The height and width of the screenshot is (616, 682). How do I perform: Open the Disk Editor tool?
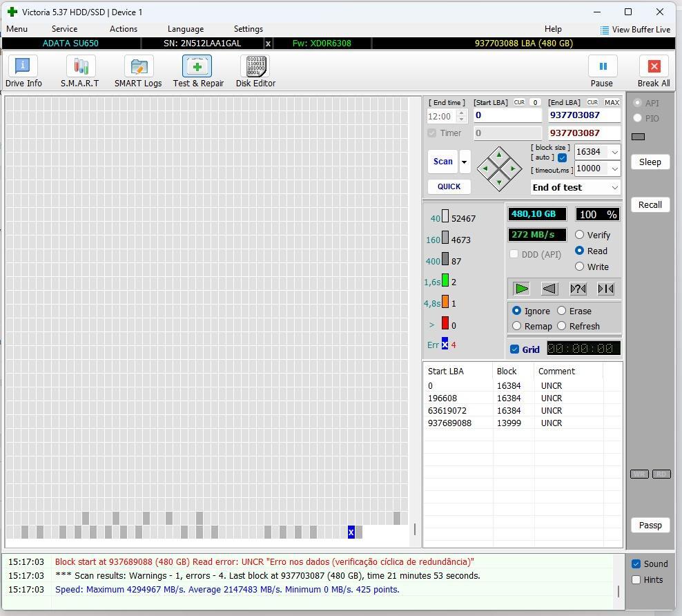point(255,72)
